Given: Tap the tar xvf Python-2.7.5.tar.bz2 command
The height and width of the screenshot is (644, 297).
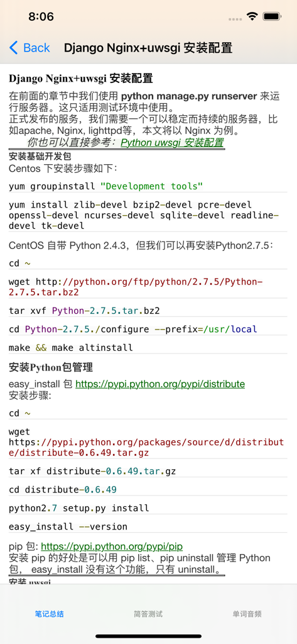Looking at the screenshot, I should point(84,311).
